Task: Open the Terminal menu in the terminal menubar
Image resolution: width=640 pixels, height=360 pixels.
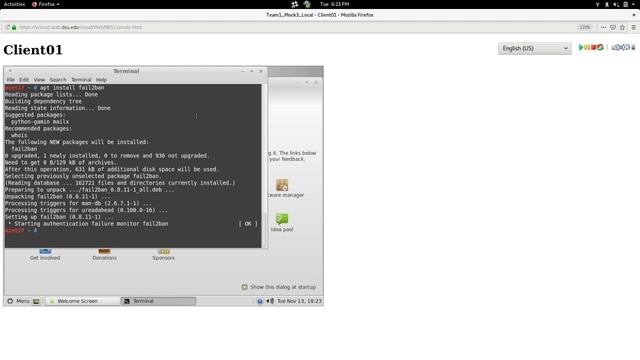Action: [81, 80]
